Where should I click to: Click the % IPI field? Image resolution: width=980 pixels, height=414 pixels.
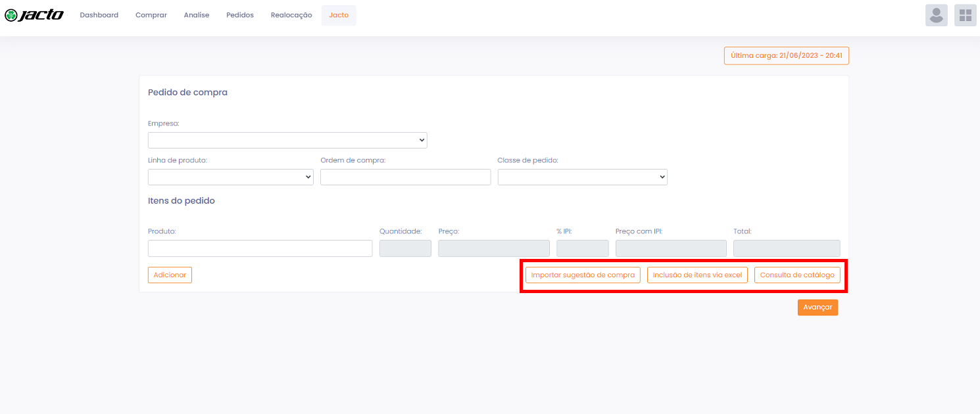[583, 248]
